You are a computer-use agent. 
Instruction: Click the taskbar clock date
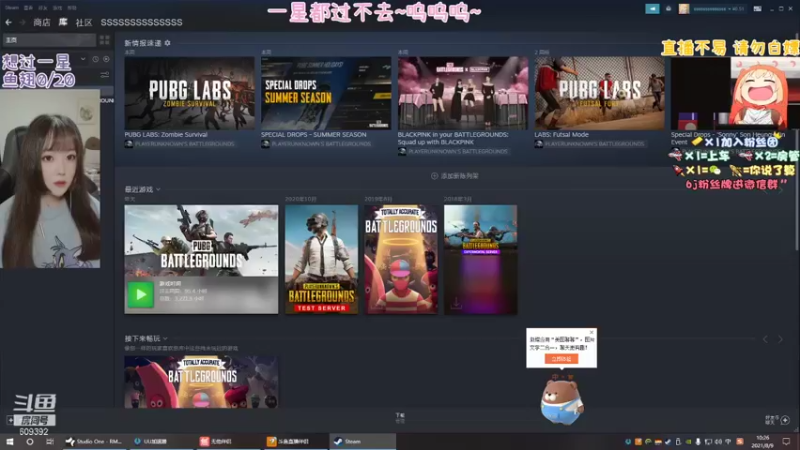(763, 441)
